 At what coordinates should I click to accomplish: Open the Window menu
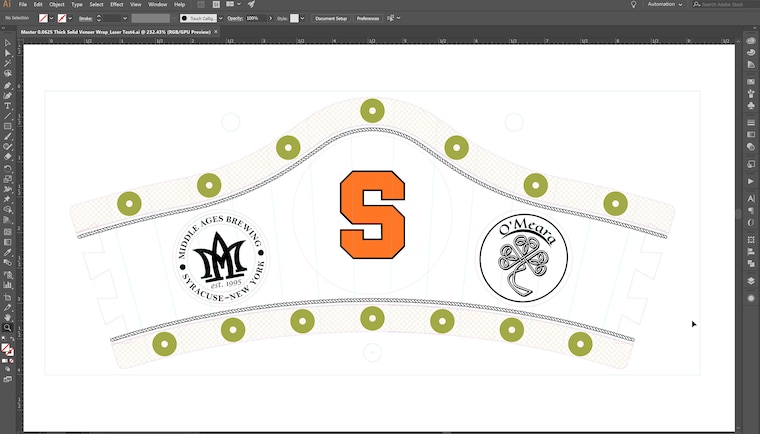(157, 4)
